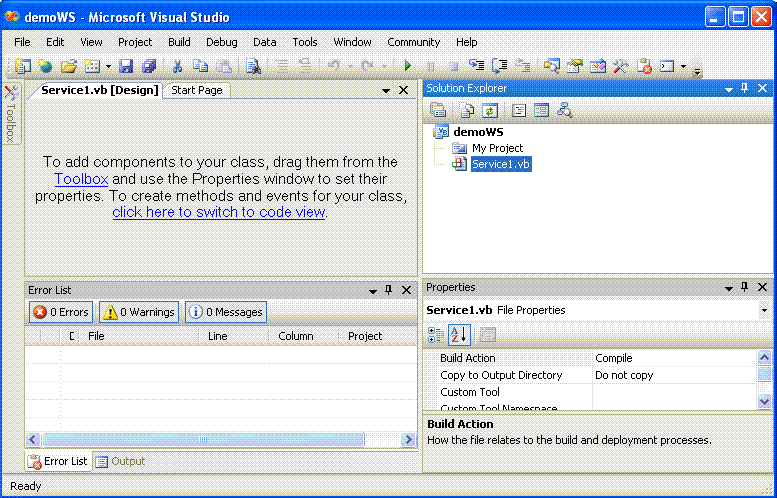The height and width of the screenshot is (498, 777).
Task: Open the Community menu
Action: point(414,42)
